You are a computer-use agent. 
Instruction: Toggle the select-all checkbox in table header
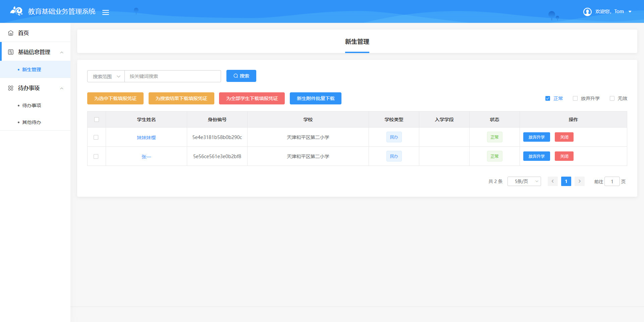point(97,120)
